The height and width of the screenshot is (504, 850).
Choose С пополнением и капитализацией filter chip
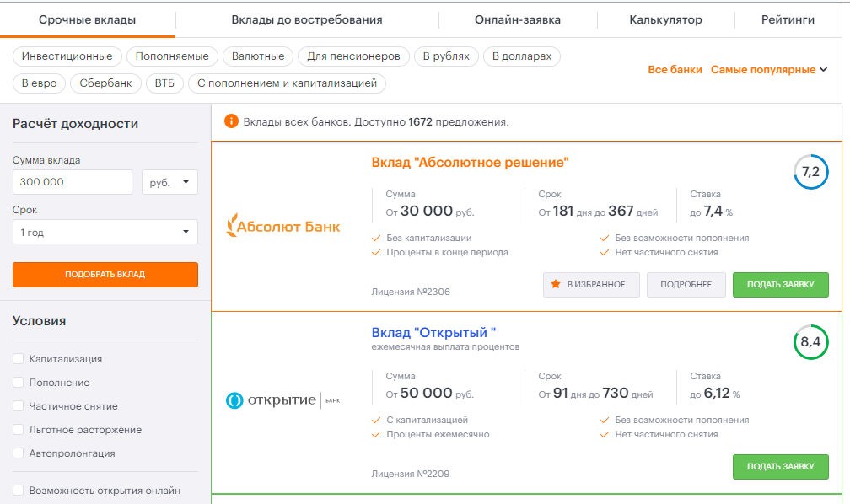pos(287,83)
